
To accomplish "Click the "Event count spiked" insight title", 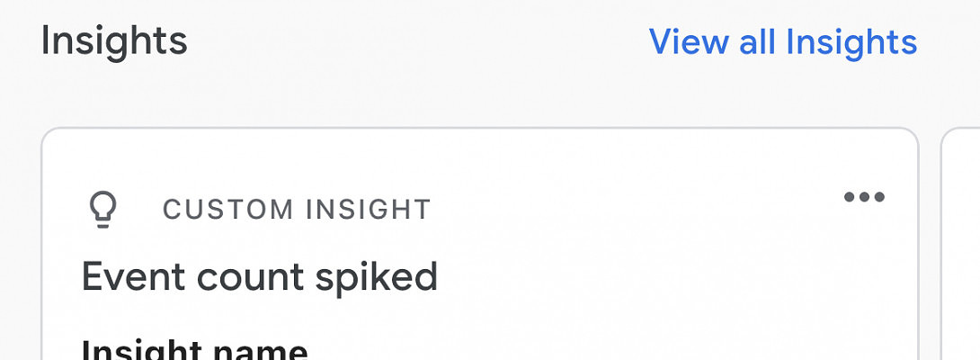I will (x=260, y=277).
